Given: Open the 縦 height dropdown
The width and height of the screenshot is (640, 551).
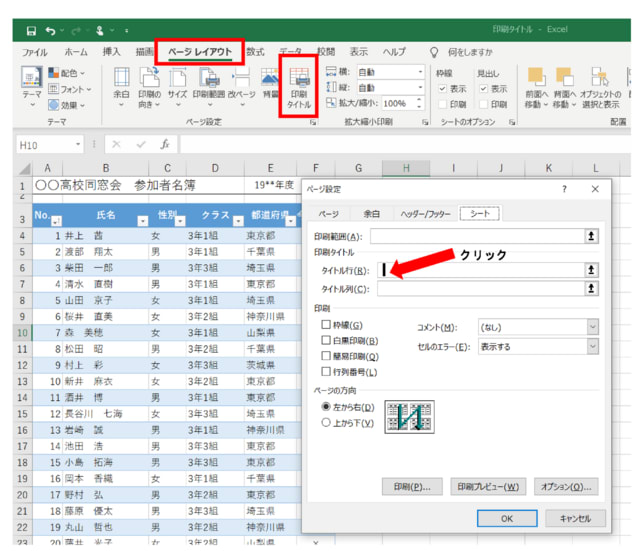Looking at the screenshot, I should tap(420, 88).
